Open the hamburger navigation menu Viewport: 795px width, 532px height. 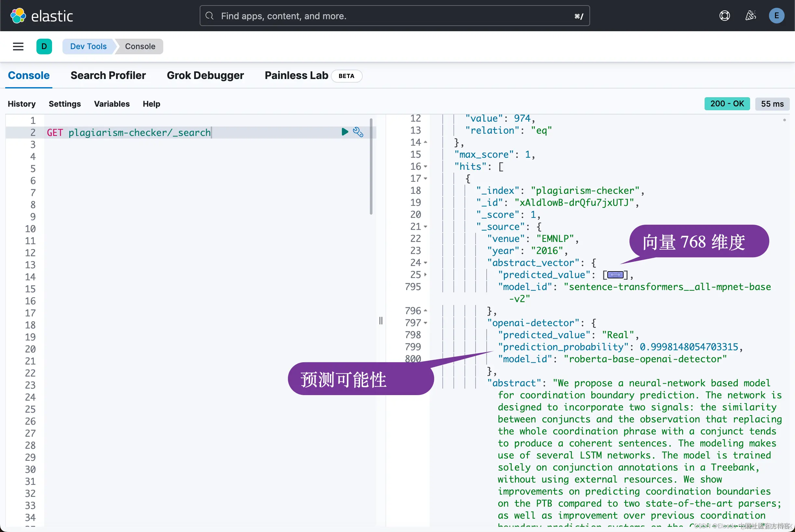coord(18,47)
